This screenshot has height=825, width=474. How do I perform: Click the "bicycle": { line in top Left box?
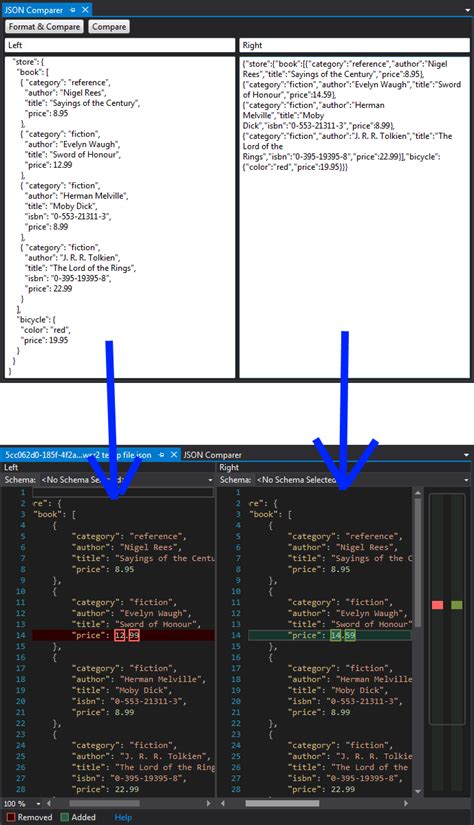(x=37, y=319)
